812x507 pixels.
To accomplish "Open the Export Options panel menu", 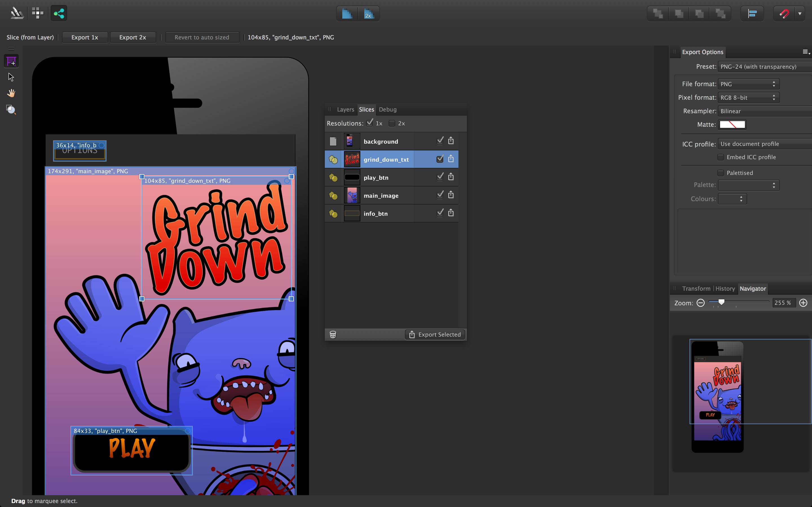I will pos(805,52).
